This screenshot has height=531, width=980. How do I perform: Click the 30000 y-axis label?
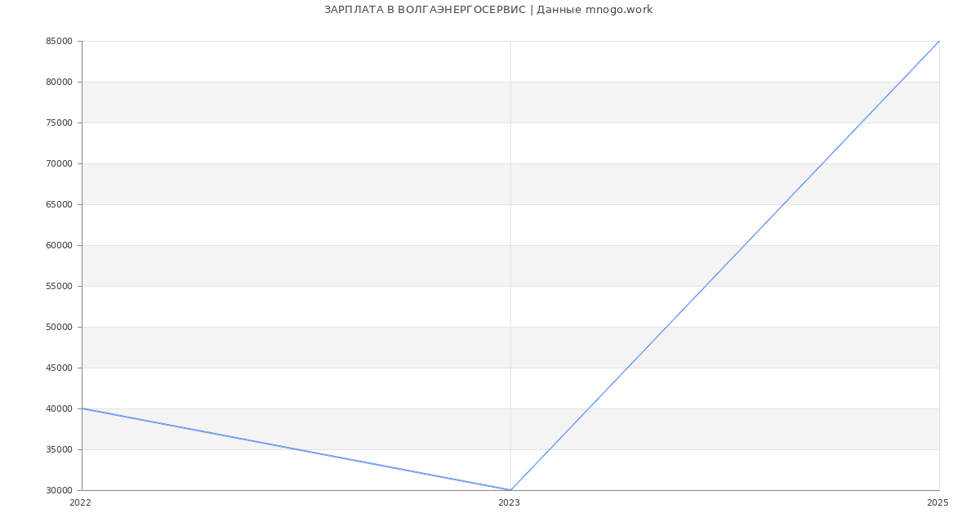click(x=59, y=491)
